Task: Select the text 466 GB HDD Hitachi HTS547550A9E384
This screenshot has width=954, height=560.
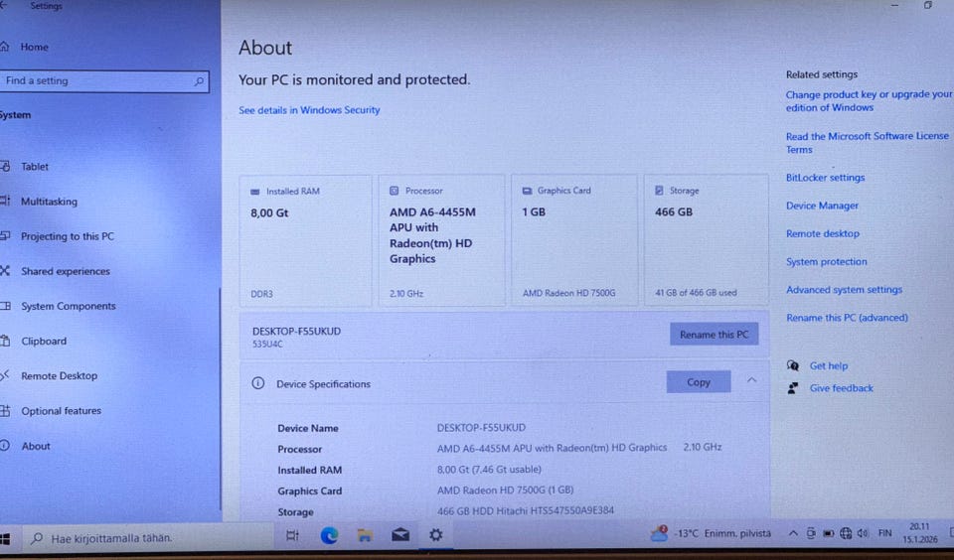Action: tap(525, 510)
